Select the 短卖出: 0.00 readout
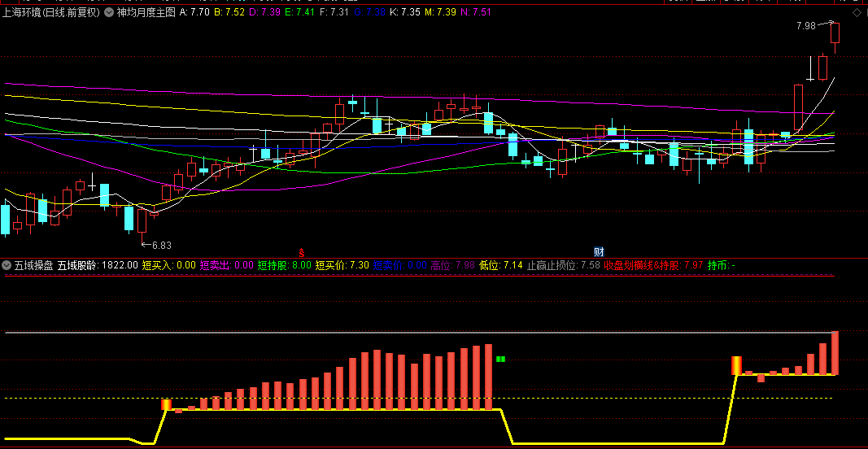The width and height of the screenshot is (868, 449). pos(226,265)
